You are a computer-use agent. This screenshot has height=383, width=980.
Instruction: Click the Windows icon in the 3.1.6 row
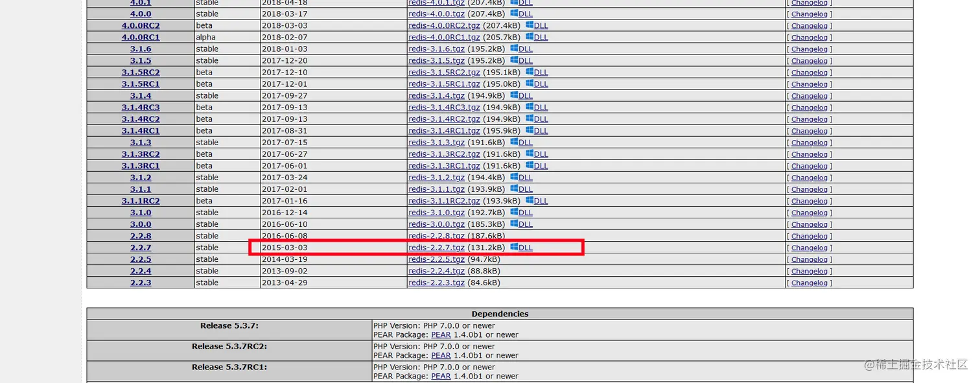pos(514,48)
